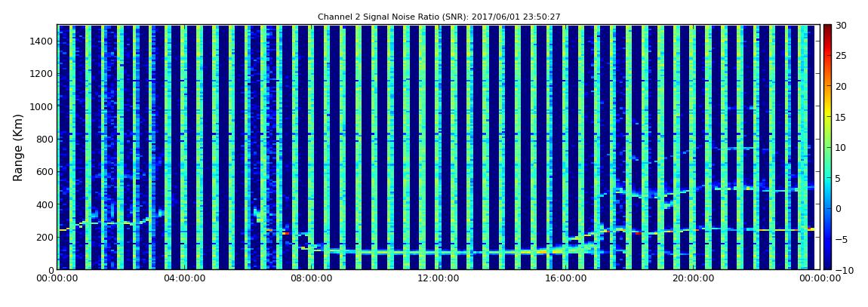This screenshot has height=307, width=868.
Task: Click the 200 tick label on range axis
Action: pos(45,237)
